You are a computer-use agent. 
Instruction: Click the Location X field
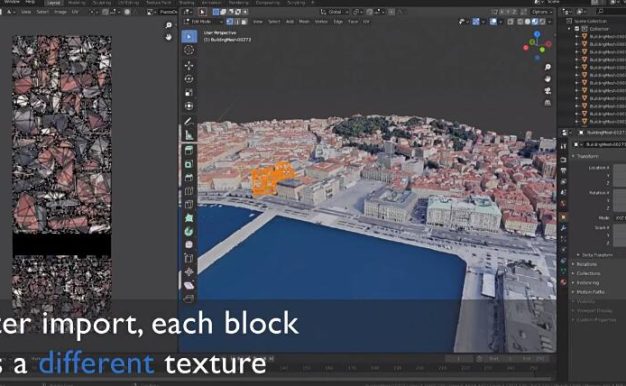click(x=620, y=168)
